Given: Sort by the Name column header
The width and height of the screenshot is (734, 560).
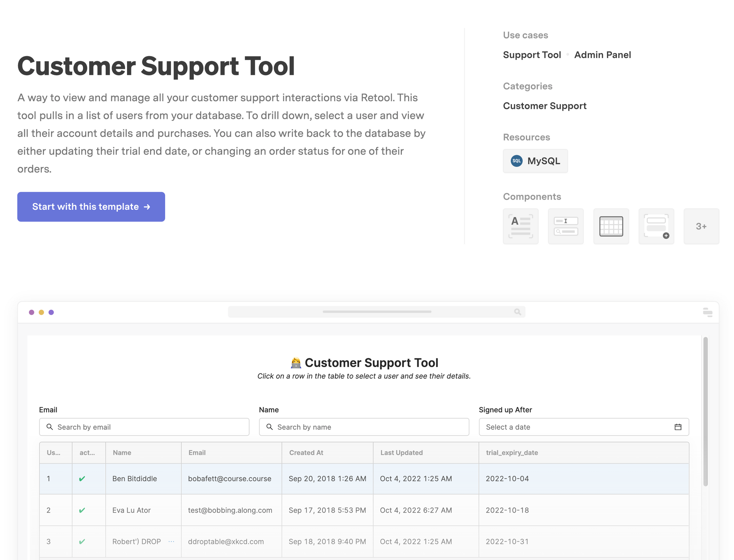Looking at the screenshot, I should [x=143, y=453].
